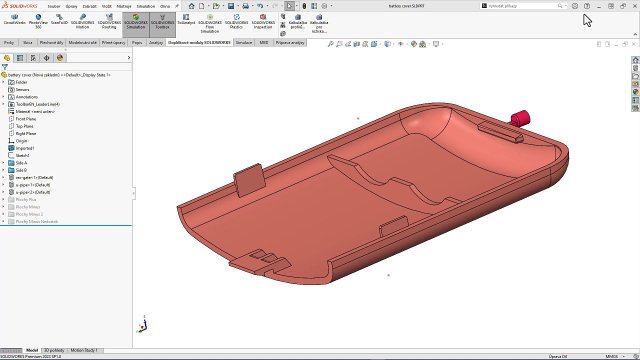Switch to the Prvky tab
The height and width of the screenshot is (360, 640).
[9, 42]
